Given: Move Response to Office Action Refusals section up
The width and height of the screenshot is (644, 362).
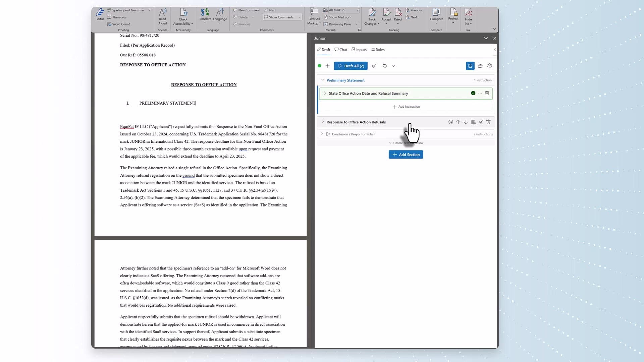Looking at the screenshot, I should 458,122.
